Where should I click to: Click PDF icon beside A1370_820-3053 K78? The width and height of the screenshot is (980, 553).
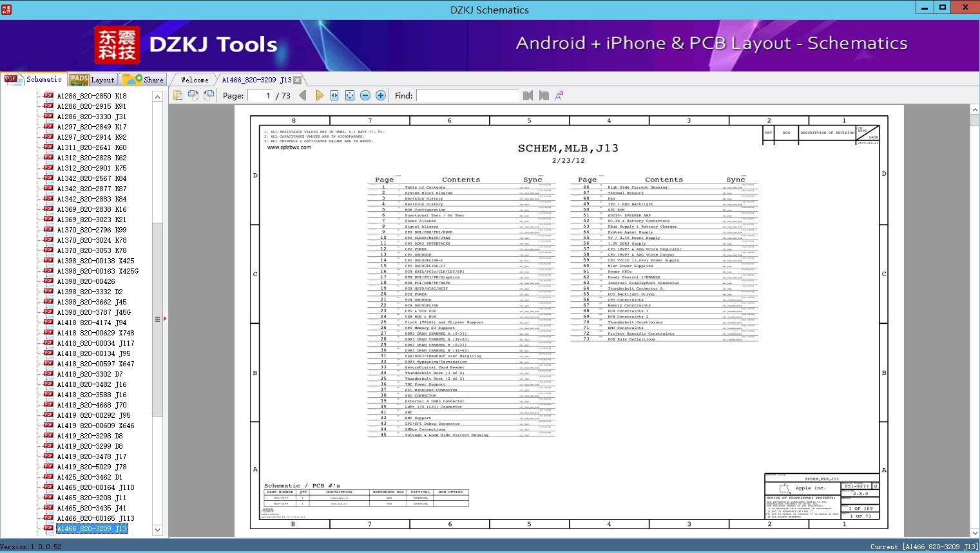coord(48,250)
